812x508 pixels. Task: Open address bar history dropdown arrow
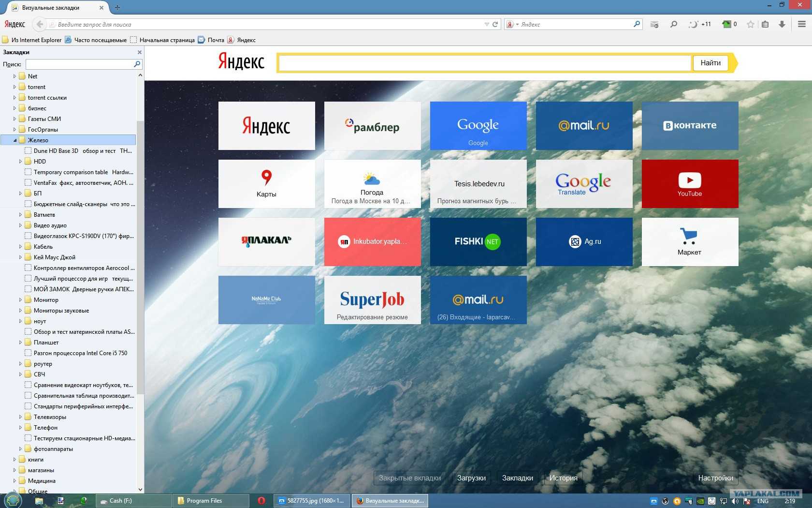click(486, 24)
